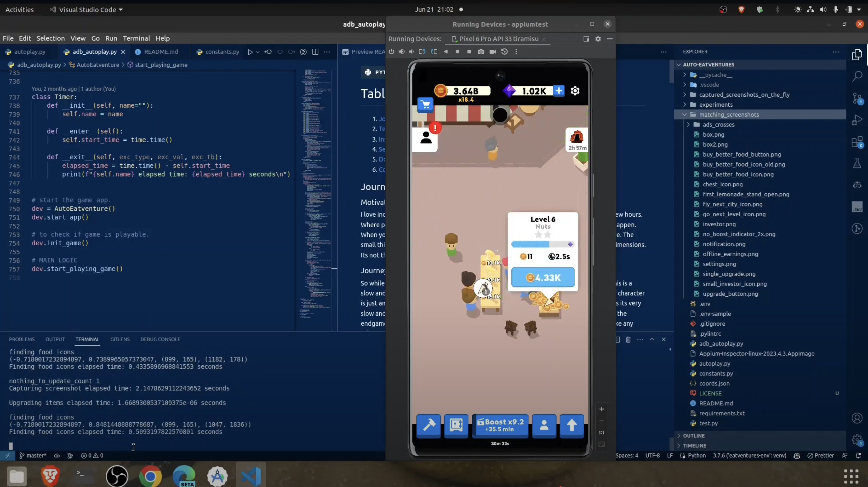Click the Boost x9.2 button
The width and height of the screenshot is (868, 487).
500,425
